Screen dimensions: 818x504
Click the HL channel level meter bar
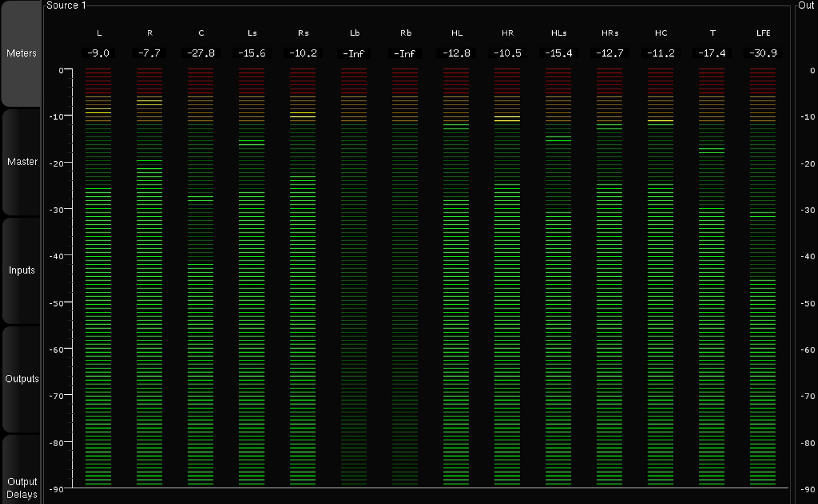pos(456,292)
